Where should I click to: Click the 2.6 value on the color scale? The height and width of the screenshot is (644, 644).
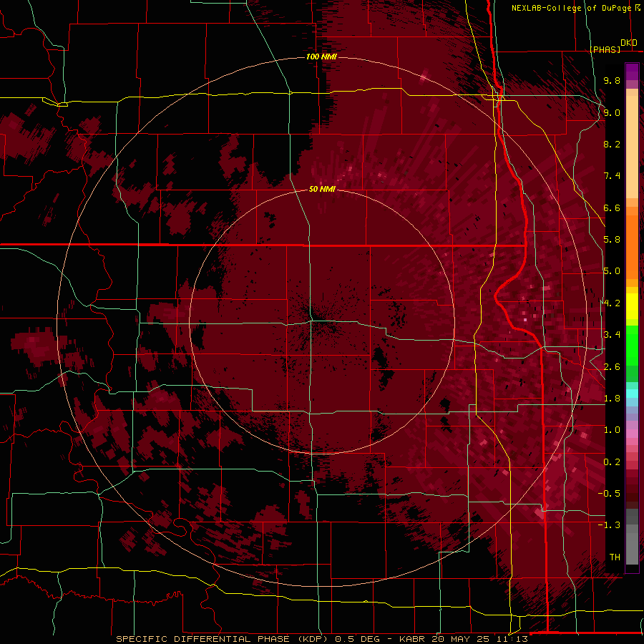[612, 367]
